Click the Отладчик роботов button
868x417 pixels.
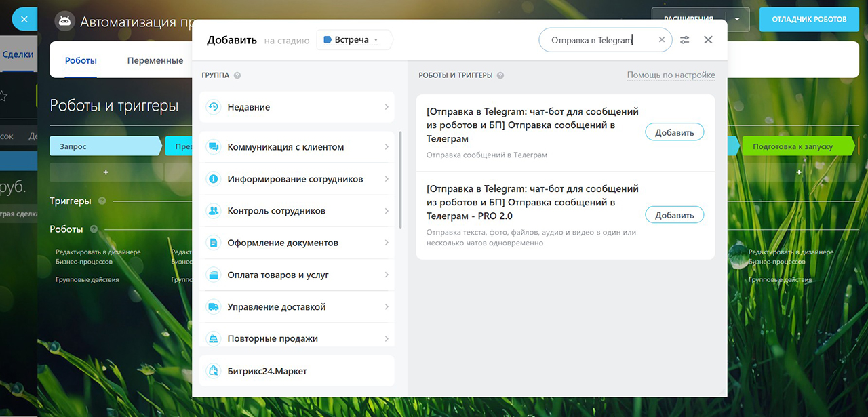(809, 20)
